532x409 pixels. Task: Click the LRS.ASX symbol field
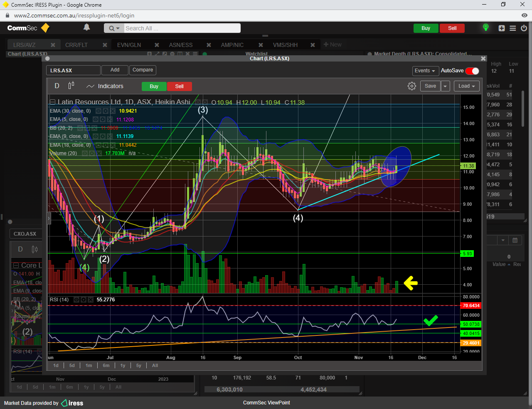tap(73, 70)
